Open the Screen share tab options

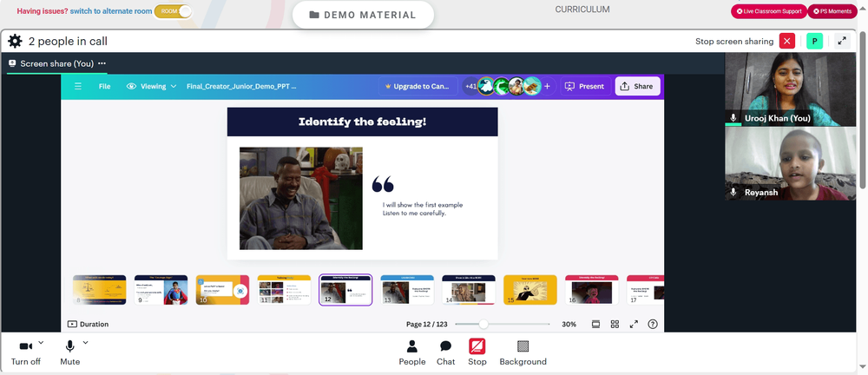coord(102,63)
